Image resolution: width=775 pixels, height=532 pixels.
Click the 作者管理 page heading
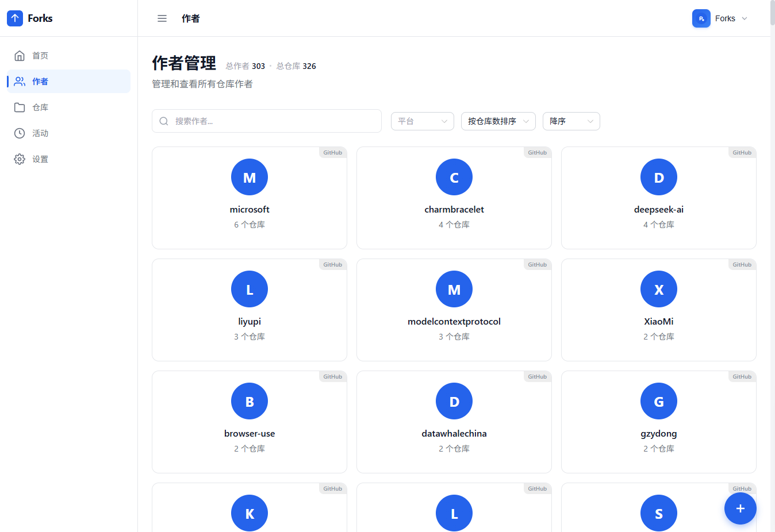pyautogui.click(x=184, y=63)
